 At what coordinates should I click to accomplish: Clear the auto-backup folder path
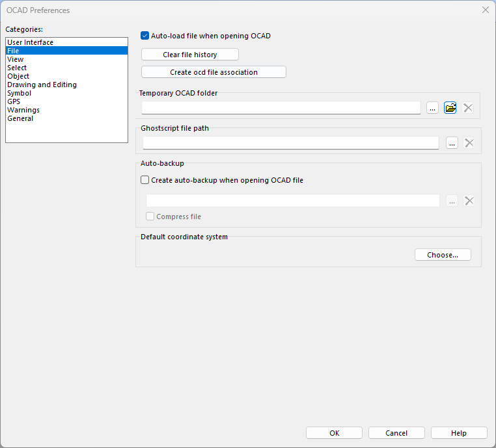point(469,201)
